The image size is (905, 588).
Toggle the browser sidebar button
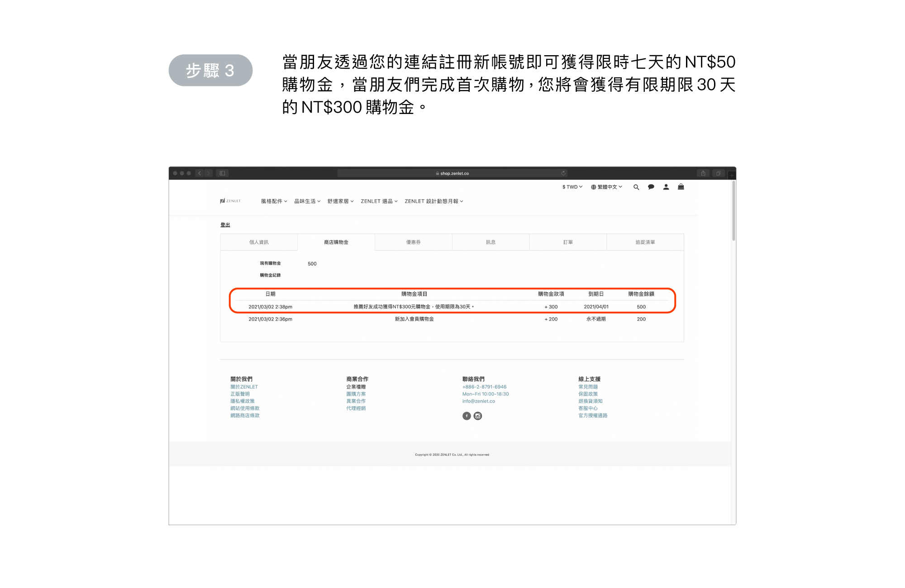[222, 173]
